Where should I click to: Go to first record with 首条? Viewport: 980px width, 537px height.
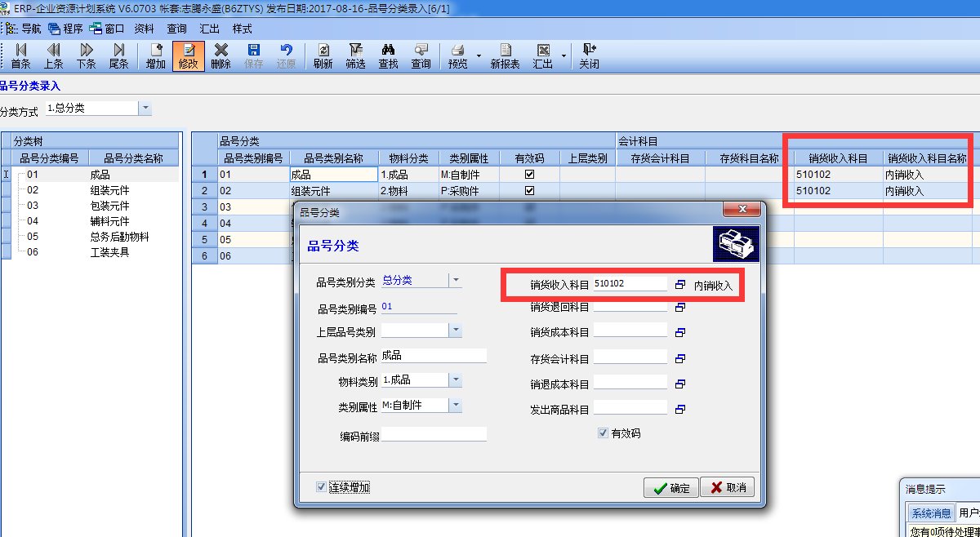pyautogui.click(x=21, y=55)
